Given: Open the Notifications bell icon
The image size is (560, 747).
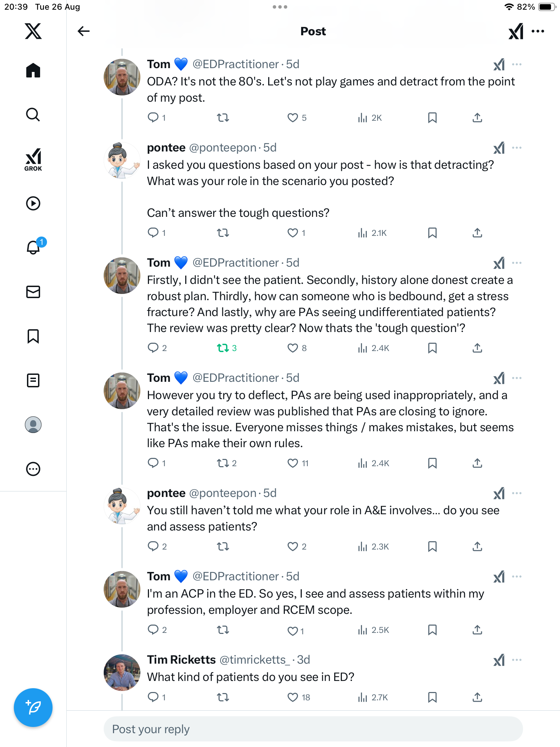Looking at the screenshot, I should click(x=33, y=247).
